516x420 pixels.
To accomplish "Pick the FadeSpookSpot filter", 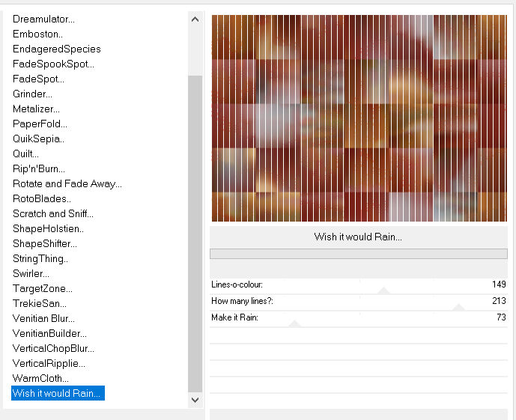I will click(x=53, y=64).
